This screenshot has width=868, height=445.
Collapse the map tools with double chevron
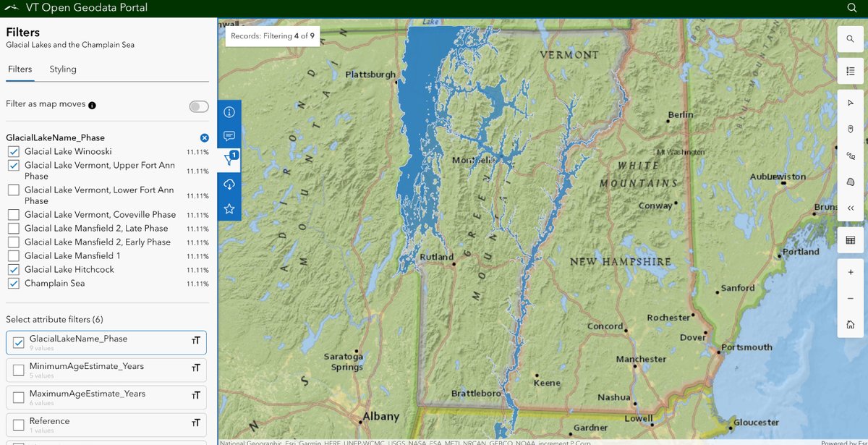point(851,208)
